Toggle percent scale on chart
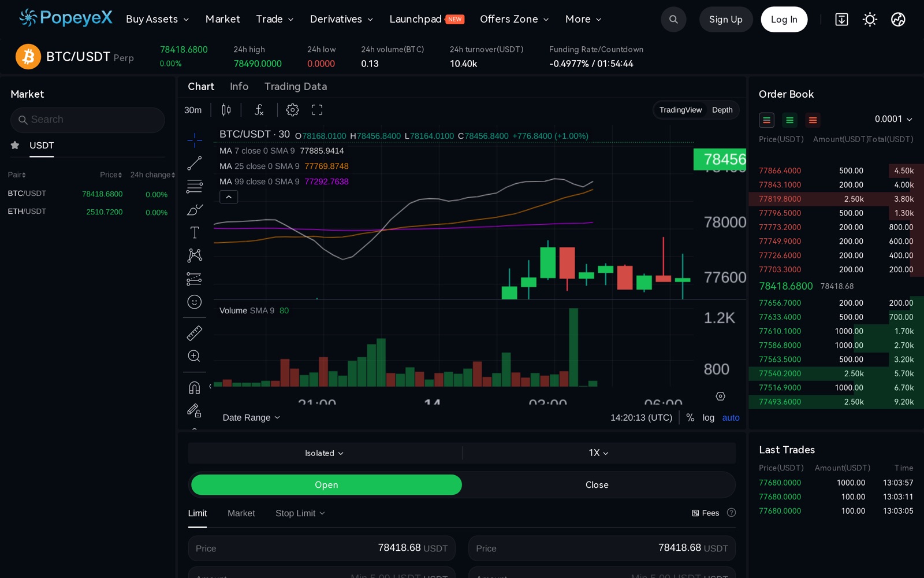The image size is (924, 578). (690, 417)
